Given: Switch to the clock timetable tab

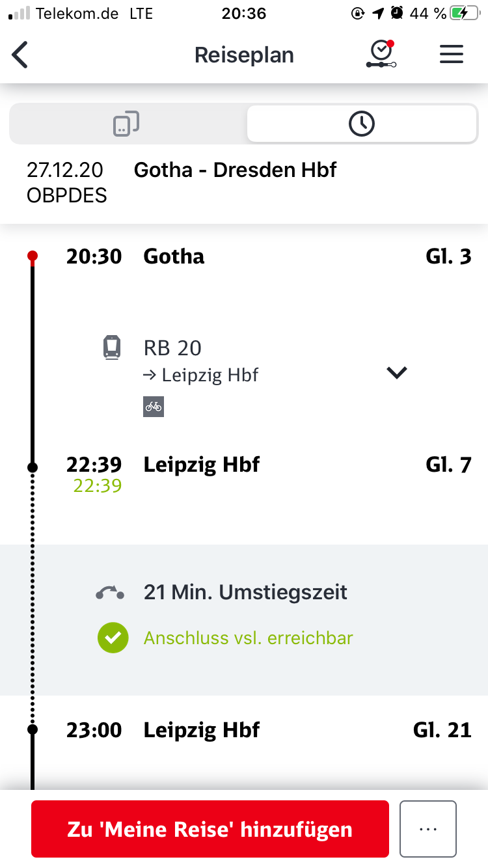Looking at the screenshot, I should [362, 123].
